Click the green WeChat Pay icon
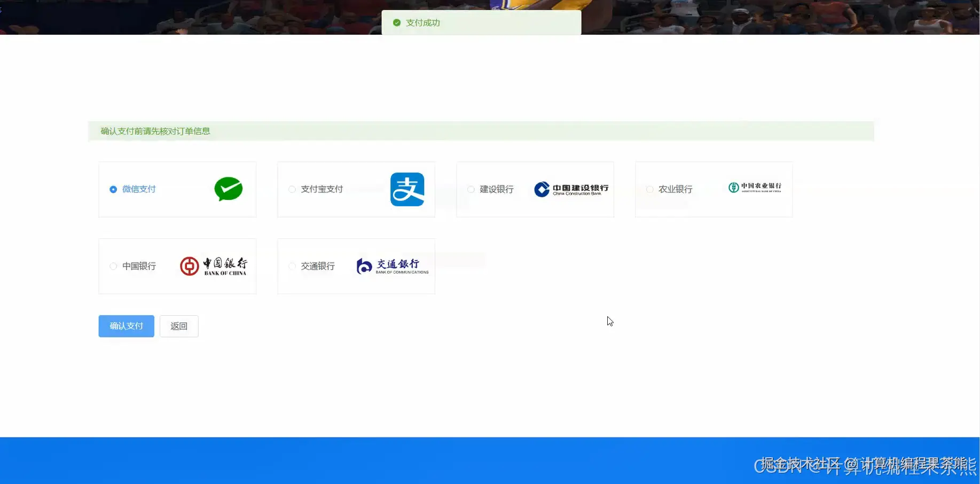The height and width of the screenshot is (484, 980). click(x=229, y=189)
